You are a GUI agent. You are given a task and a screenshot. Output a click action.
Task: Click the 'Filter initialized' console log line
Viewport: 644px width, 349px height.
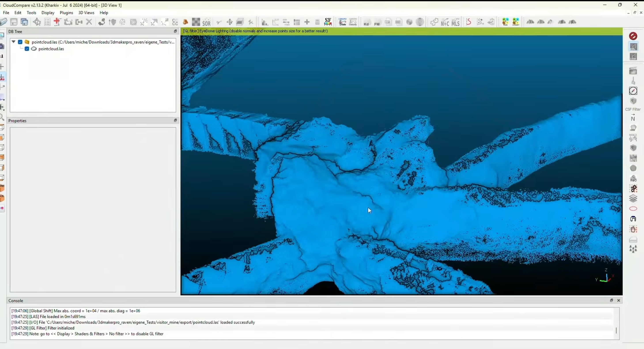point(43,328)
